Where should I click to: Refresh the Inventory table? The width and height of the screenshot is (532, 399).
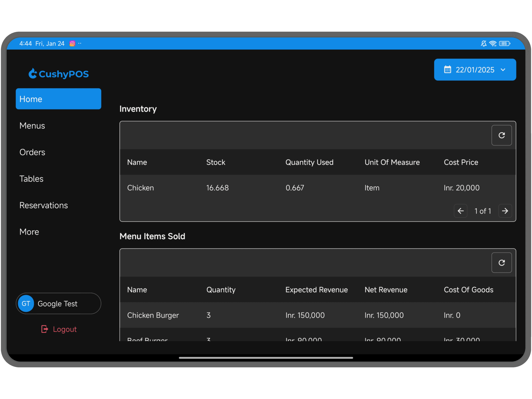[502, 135]
